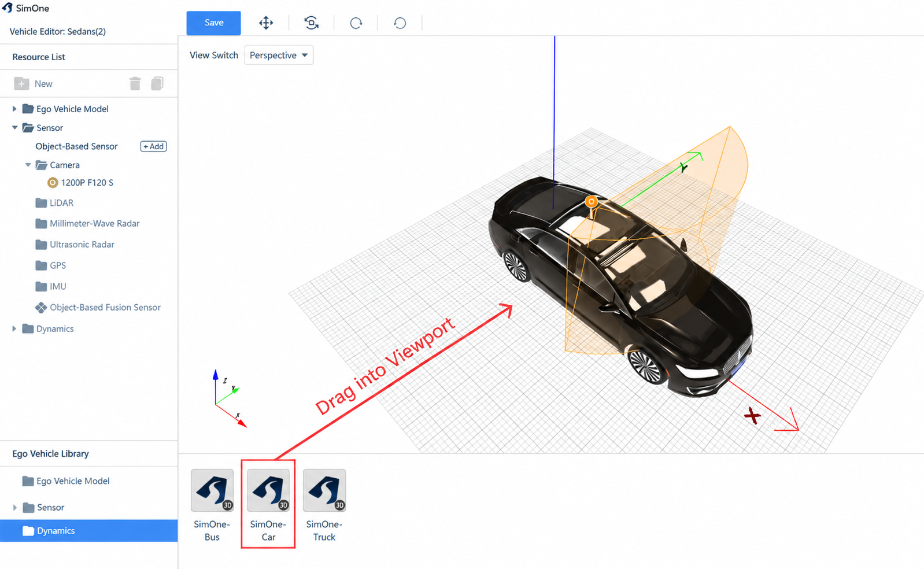Click the "Vehicle Editor: Sedans(2)" title text
The image size is (924, 569).
point(58,31)
